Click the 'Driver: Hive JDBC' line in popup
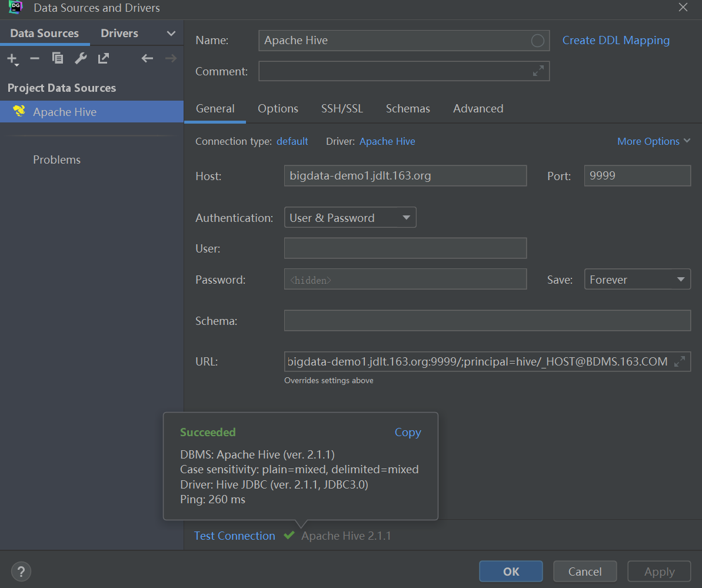Screen dimensions: 702x588 click(274, 484)
